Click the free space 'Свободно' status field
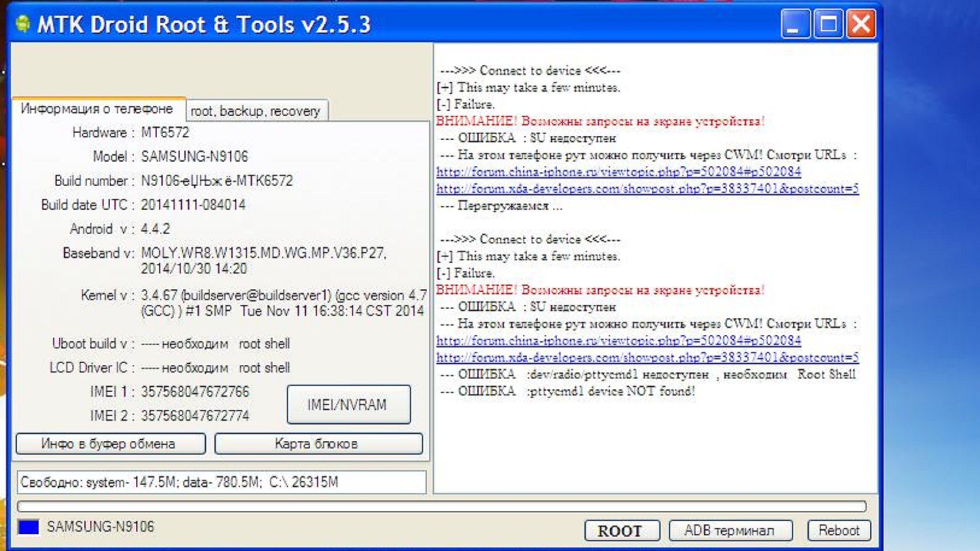 (x=221, y=482)
